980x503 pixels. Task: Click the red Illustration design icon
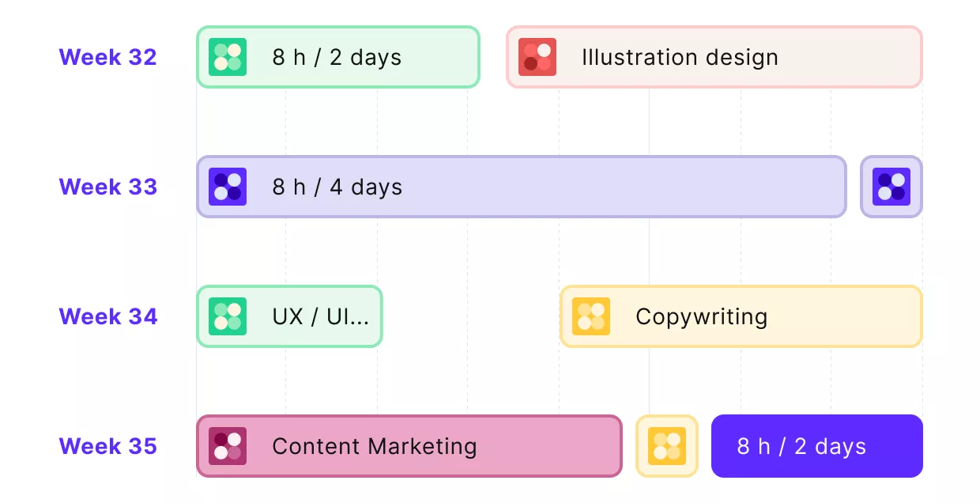point(537,57)
